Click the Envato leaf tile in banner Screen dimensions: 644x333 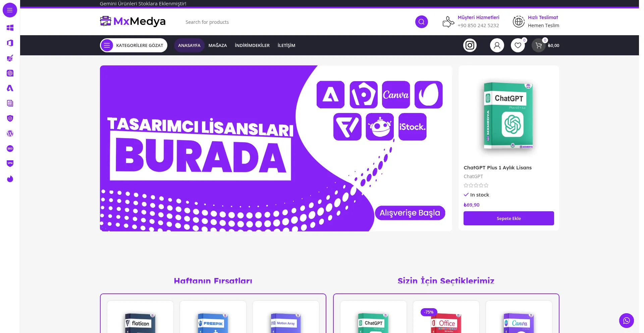428,95
